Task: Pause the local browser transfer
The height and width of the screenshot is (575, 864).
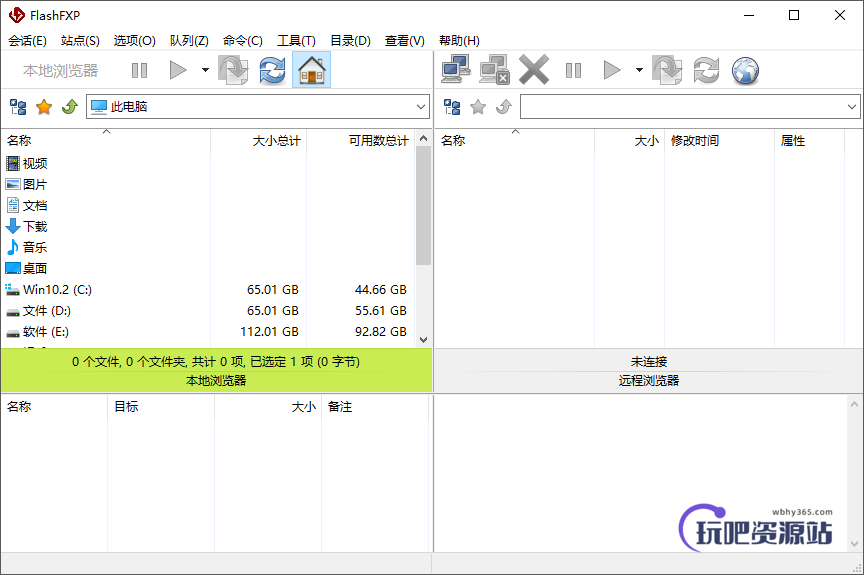Action: [139, 70]
